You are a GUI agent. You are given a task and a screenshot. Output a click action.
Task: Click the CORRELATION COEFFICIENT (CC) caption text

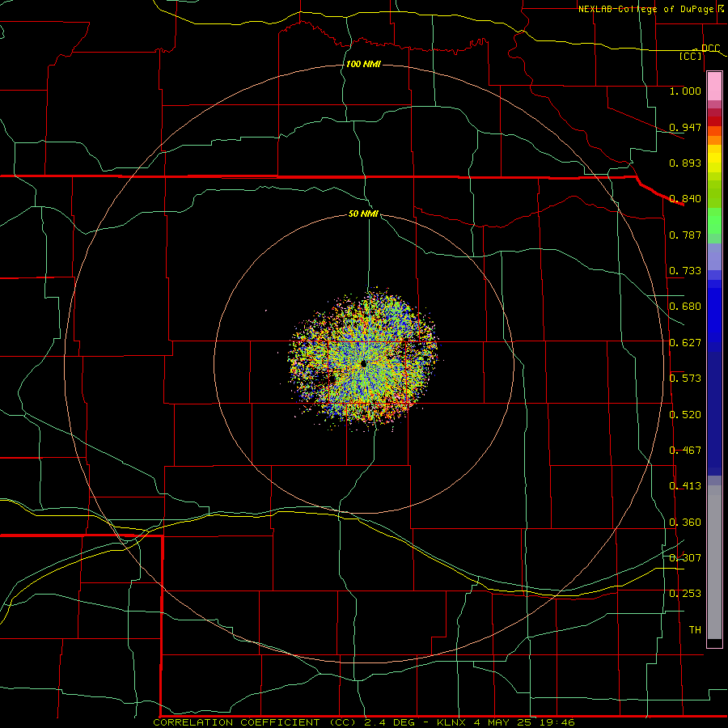[x=255, y=722]
